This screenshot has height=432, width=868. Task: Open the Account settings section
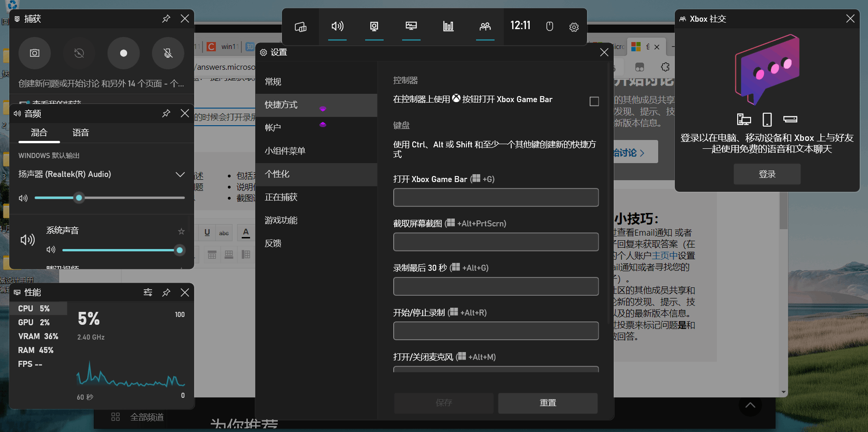[x=316, y=128]
